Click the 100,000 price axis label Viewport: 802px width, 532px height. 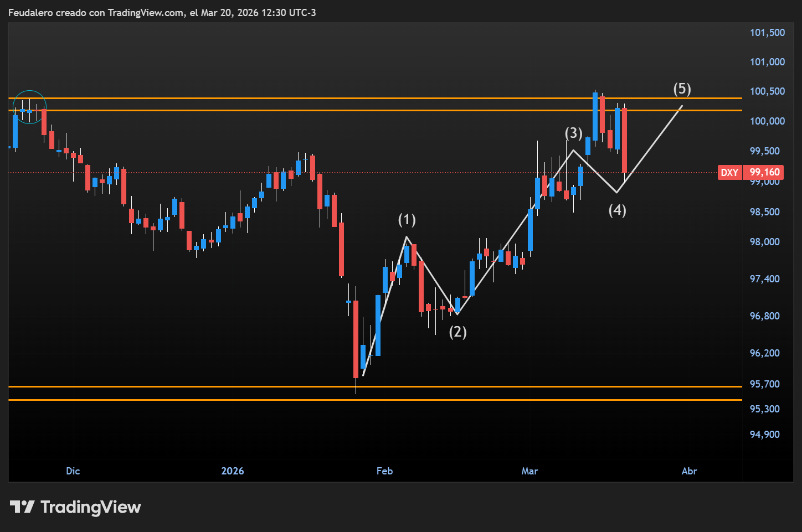tap(767, 121)
